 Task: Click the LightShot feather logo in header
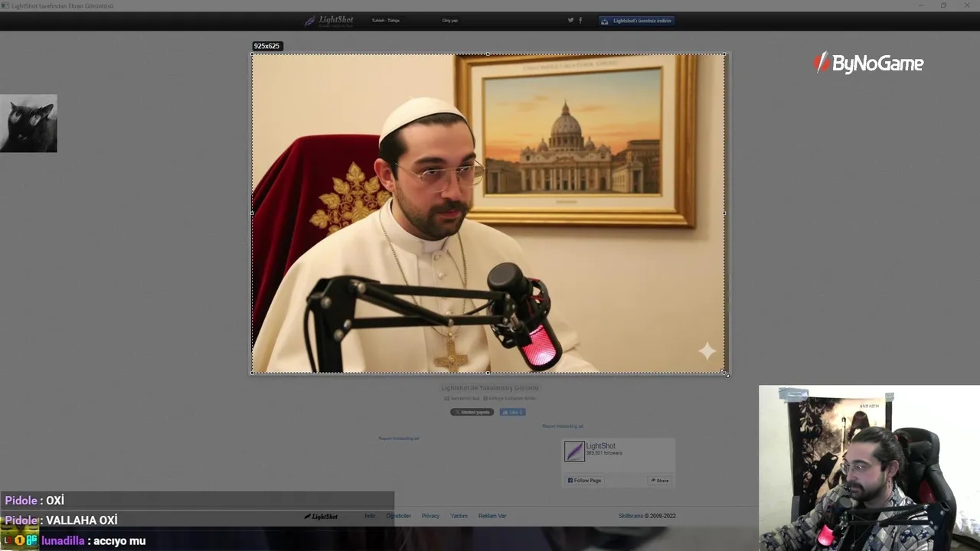tap(328, 21)
